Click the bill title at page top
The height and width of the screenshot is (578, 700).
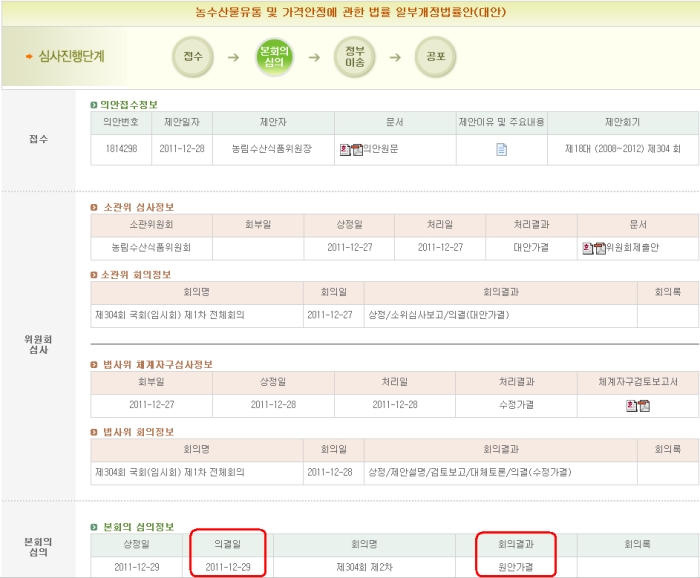click(350, 12)
